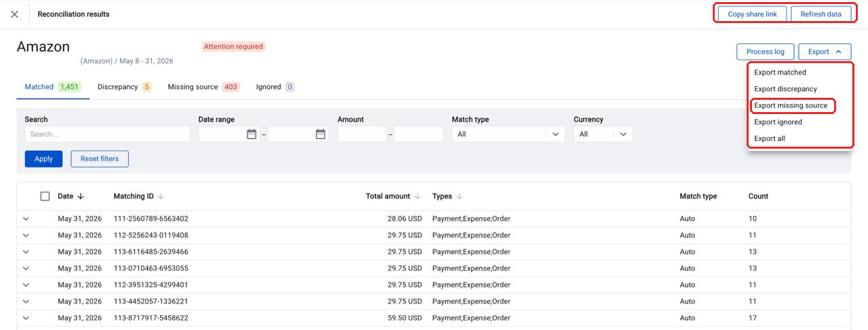Viewport: 868px width, 330px height.
Task: Click count value 17
Action: [753, 318]
